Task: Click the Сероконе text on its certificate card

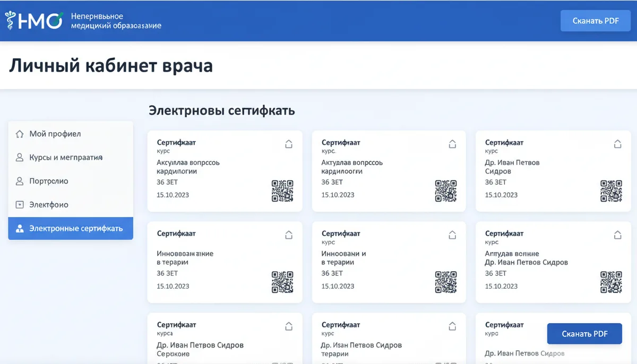Action: click(x=173, y=354)
